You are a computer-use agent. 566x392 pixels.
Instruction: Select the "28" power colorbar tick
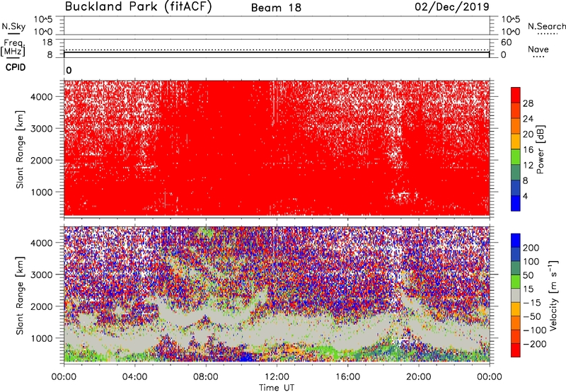pos(528,103)
